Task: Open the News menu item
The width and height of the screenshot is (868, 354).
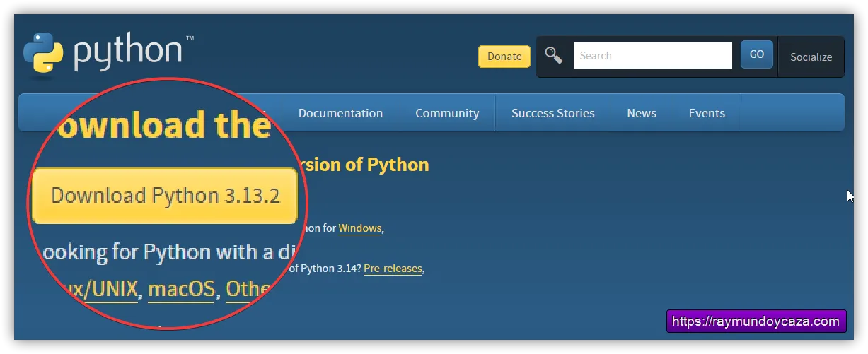Action: tap(642, 113)
